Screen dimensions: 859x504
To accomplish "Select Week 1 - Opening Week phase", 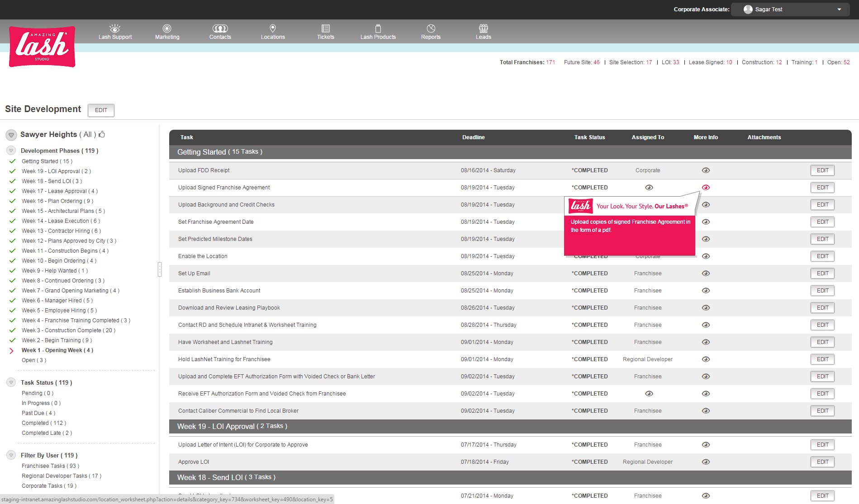I will point(57,350).
